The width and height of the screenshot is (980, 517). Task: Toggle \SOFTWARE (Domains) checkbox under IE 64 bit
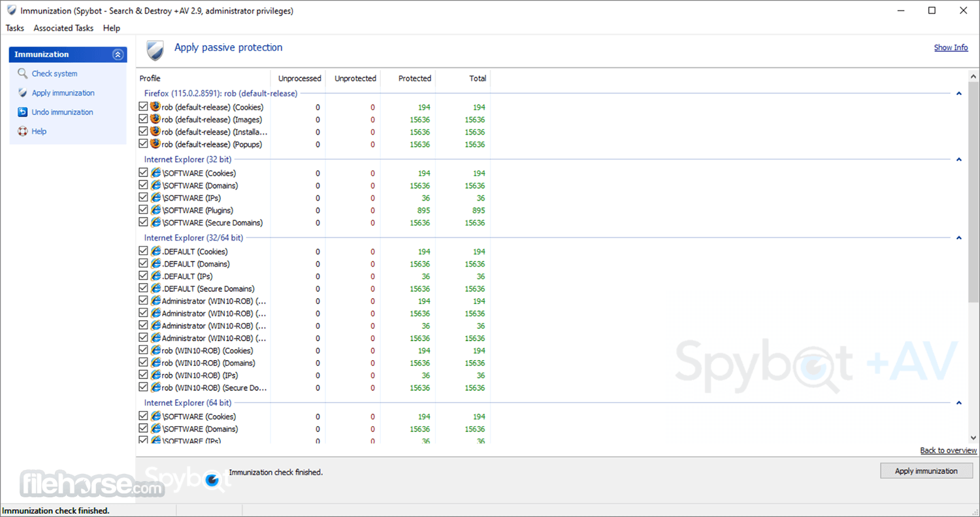click(144, 429)
